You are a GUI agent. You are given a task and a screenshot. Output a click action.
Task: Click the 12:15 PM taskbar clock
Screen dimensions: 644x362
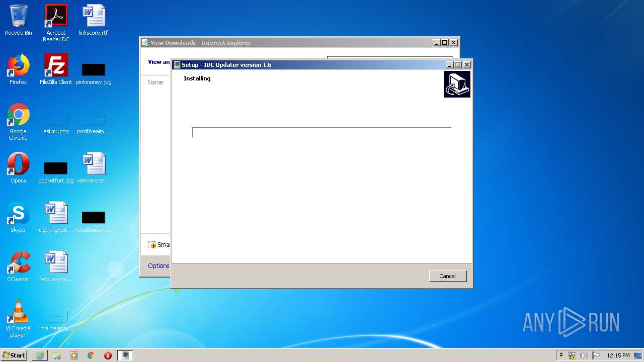(618, 355)
